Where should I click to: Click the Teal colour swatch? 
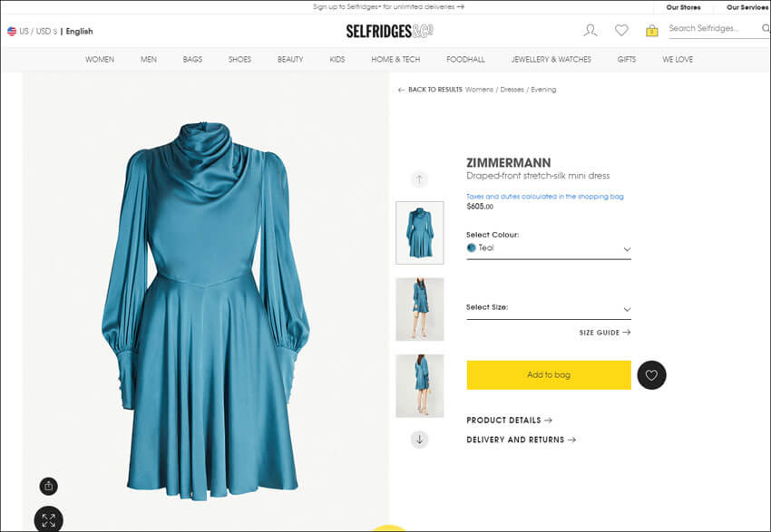point(472,248)
